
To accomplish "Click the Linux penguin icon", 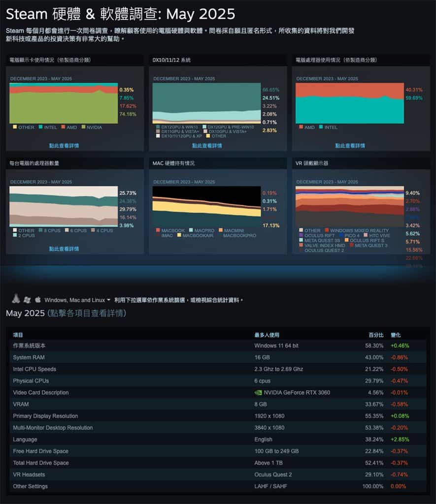I will [x=16, y=299].
